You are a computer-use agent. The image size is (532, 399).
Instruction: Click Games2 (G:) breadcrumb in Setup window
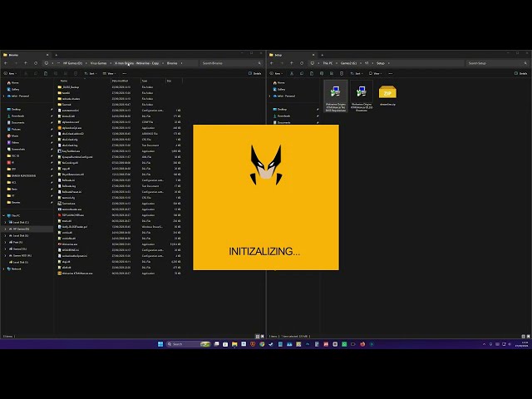click(348, 63)
